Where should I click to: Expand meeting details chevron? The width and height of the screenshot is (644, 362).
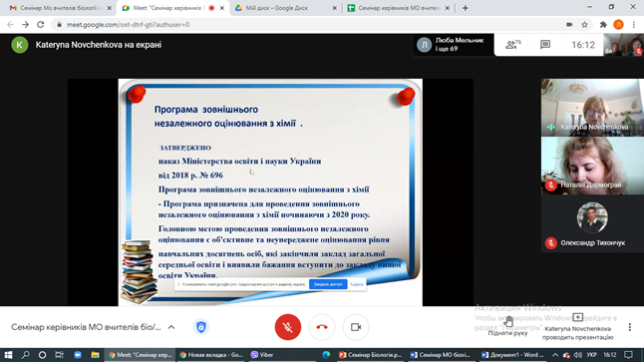(x=171, y=327)
